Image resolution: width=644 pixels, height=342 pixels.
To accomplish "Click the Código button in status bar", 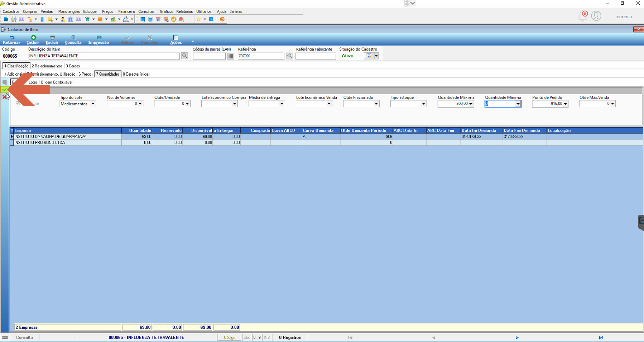I will click(x=230, y=338).
